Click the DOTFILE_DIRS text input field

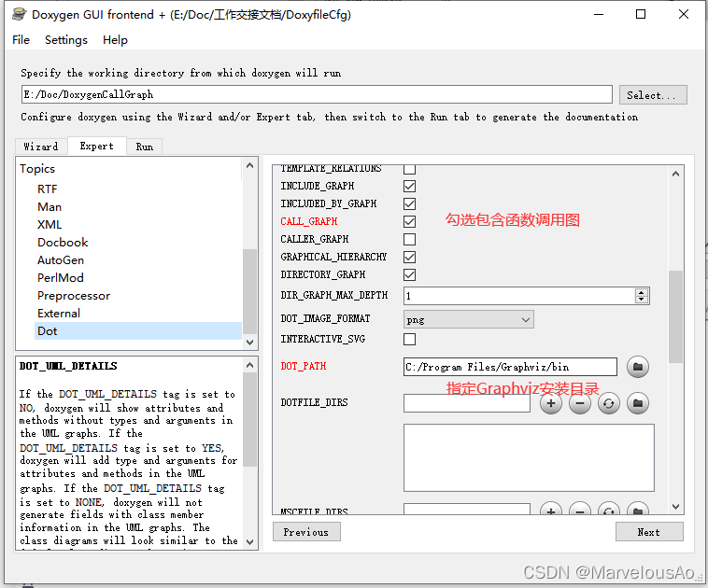point(467,403)
